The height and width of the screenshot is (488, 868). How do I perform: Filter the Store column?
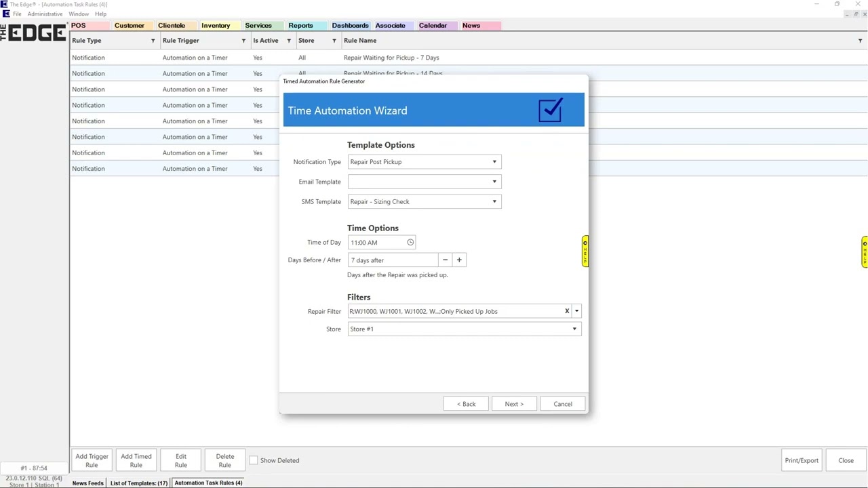tap(334, 41)
